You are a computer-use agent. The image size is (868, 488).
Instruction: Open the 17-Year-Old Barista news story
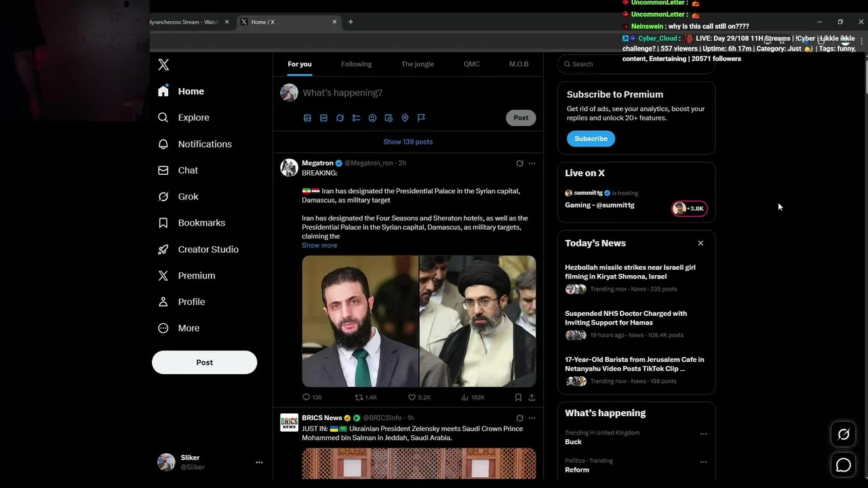click(x=636, y=370)
